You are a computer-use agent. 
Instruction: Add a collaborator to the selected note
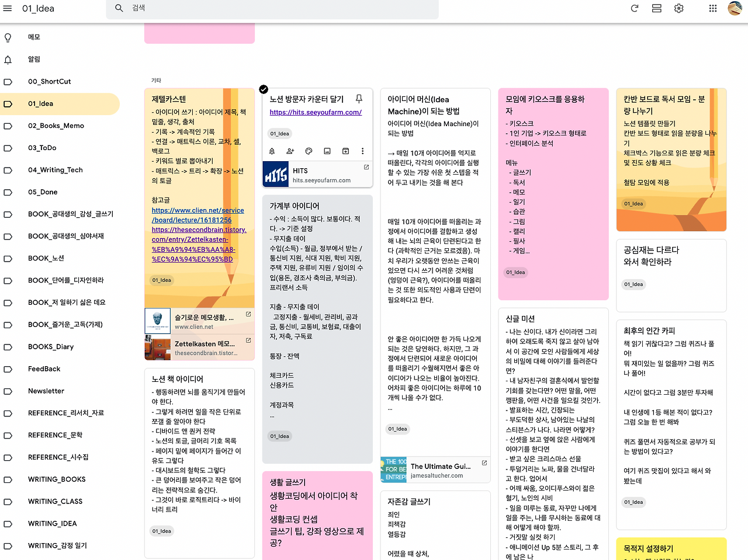(290, 151)
